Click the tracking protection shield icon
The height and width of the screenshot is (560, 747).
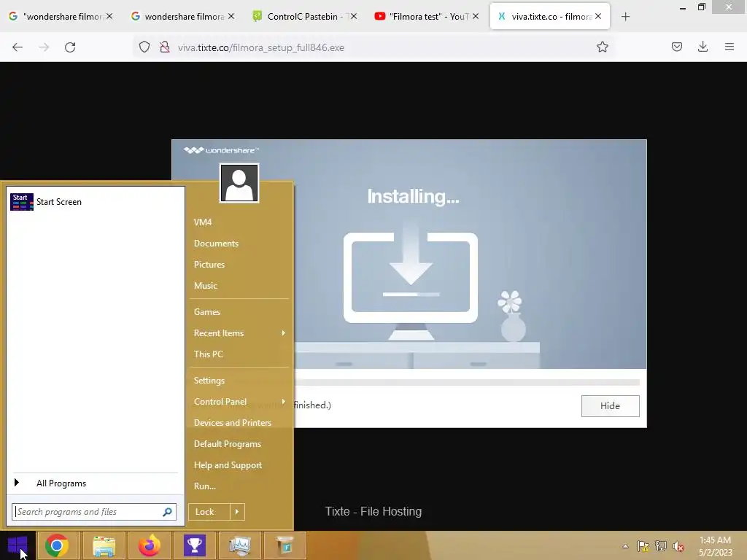click(144, 47)
